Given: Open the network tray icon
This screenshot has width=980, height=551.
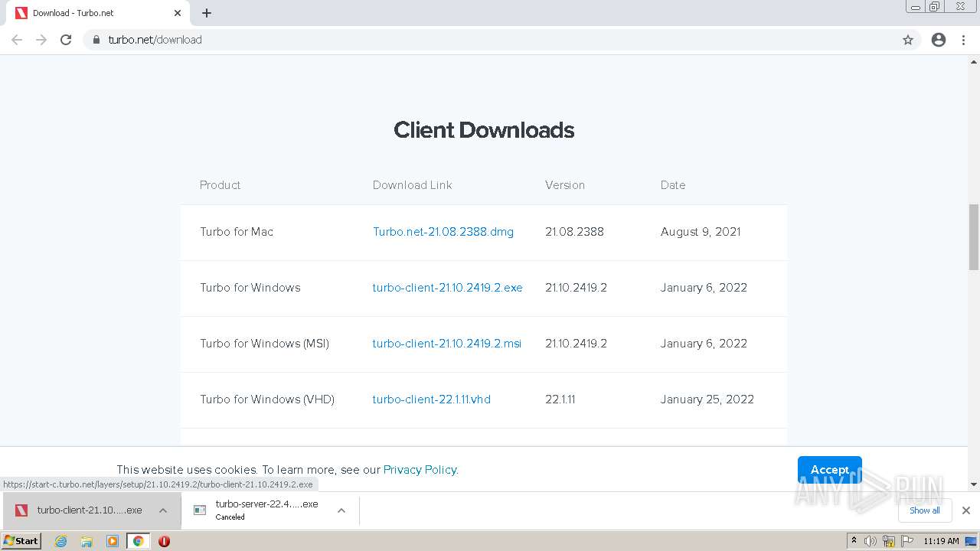Looking at the screenshot, I should (x=889, y=541).
